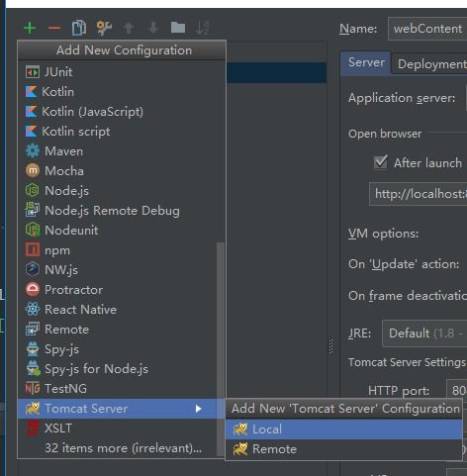Screen dimensions: 467x476
Task: Select Kotlin (JavaScript) entry
Action: tap(122, 112)
